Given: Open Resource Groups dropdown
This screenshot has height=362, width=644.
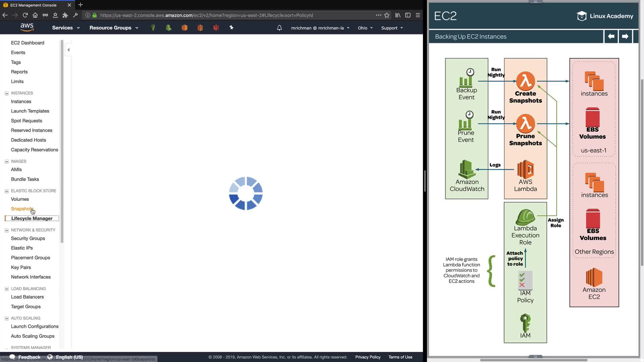Looking at the screenshot, I should click(114, 28).
